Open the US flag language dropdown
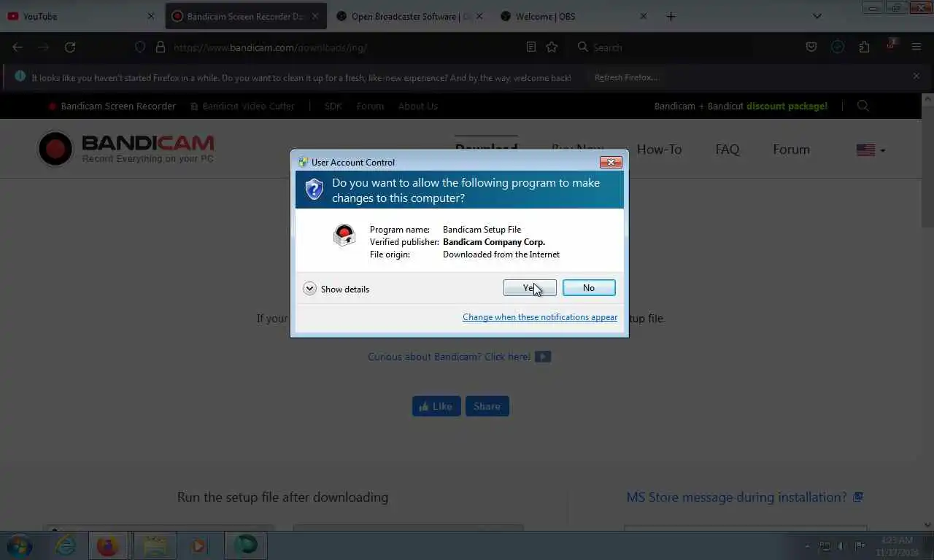 (871, 149)
